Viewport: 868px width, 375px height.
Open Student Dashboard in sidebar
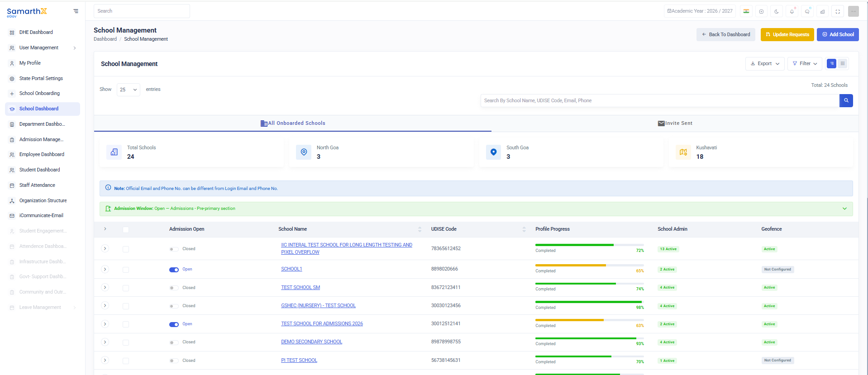pyautogui.click(x=40, y=170)
